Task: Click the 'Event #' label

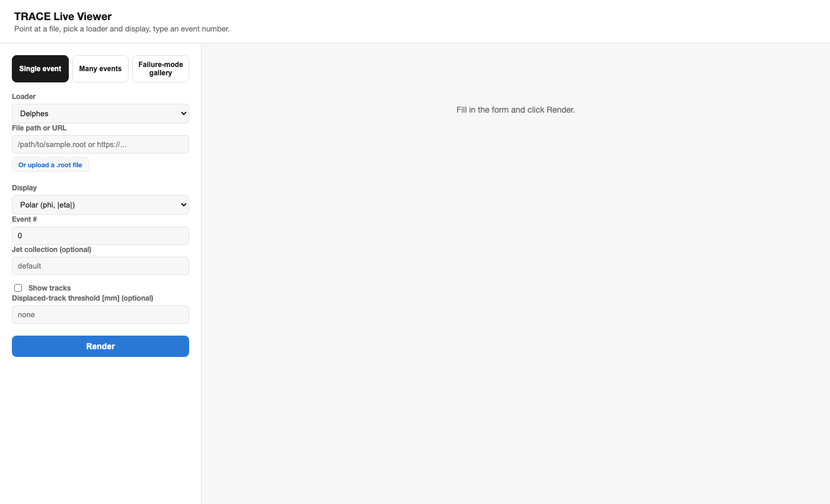Action: 24,219
